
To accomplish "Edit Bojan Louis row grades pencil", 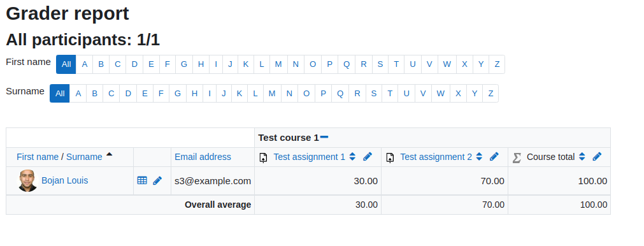I will tap(157, 181).
